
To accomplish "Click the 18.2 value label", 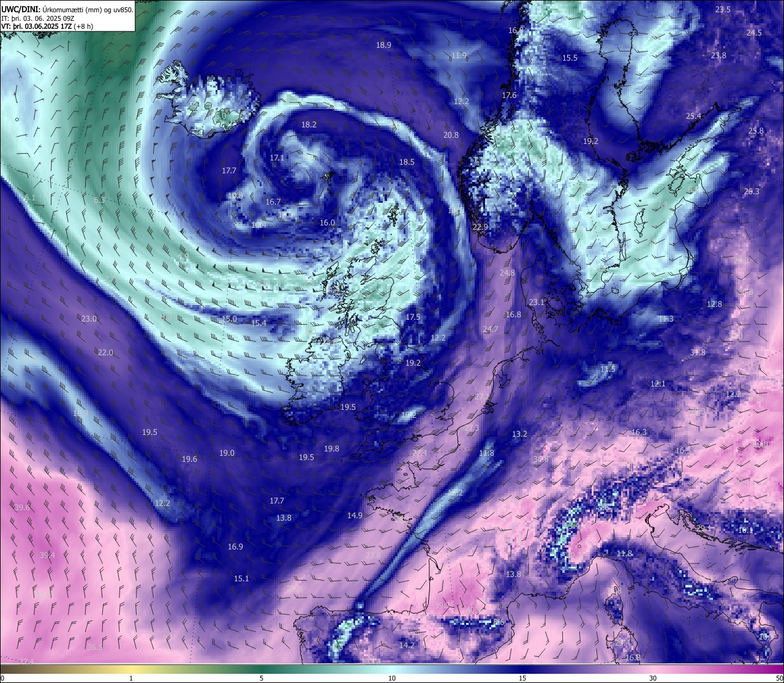I will pyautogui.click(x=309, y=124).
